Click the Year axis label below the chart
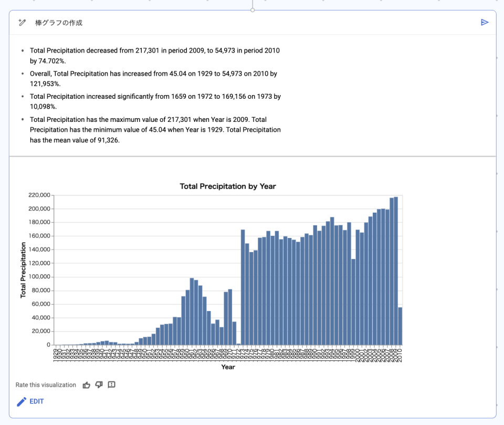The image size is (504, 425). (x=228, y=367)
